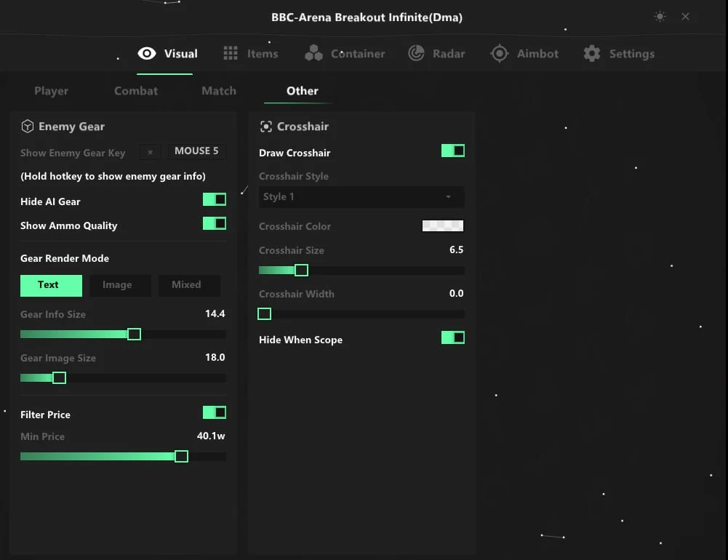Viewport: 728px width, 560px height.
Task: Toggle the light/dark theme sun icon
Action: pos(660,17)
